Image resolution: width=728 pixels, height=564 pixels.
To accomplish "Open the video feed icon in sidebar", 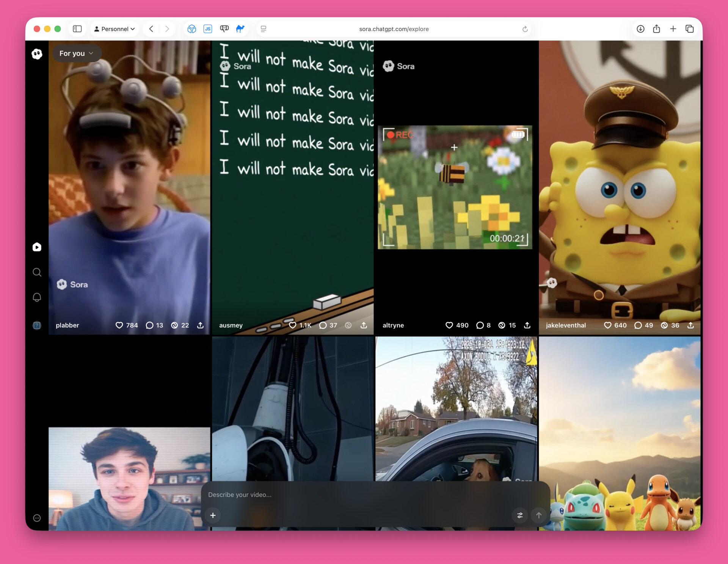I will click(x=37, y=247).
